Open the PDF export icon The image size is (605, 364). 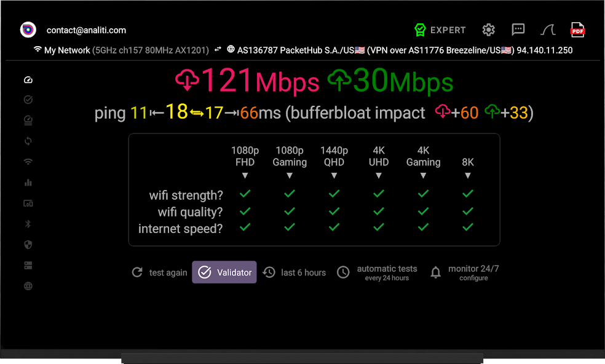coord(577,30)
